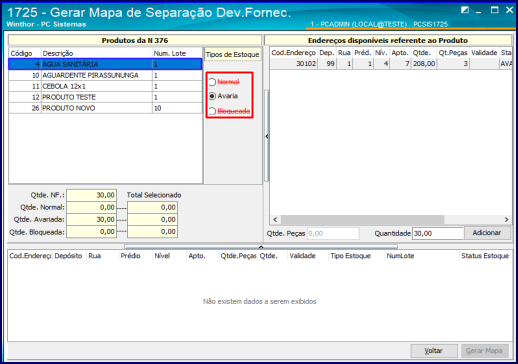Viewport: 518px width, 364px height.
Task: Select the AGUA SANITÁRIA product row
Action: coord(105,64)
